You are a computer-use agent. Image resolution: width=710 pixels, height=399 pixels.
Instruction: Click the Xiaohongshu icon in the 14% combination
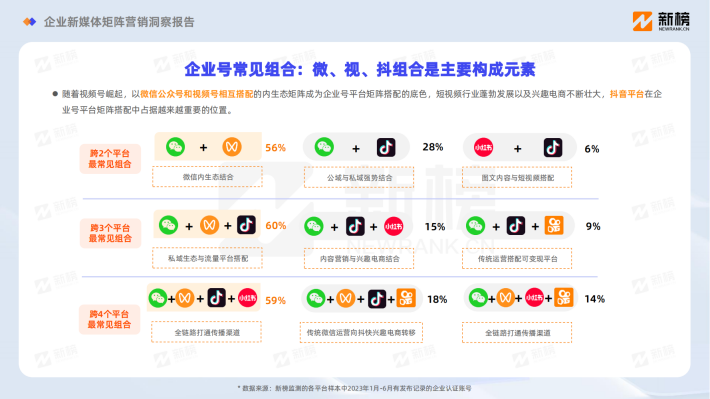534,298
